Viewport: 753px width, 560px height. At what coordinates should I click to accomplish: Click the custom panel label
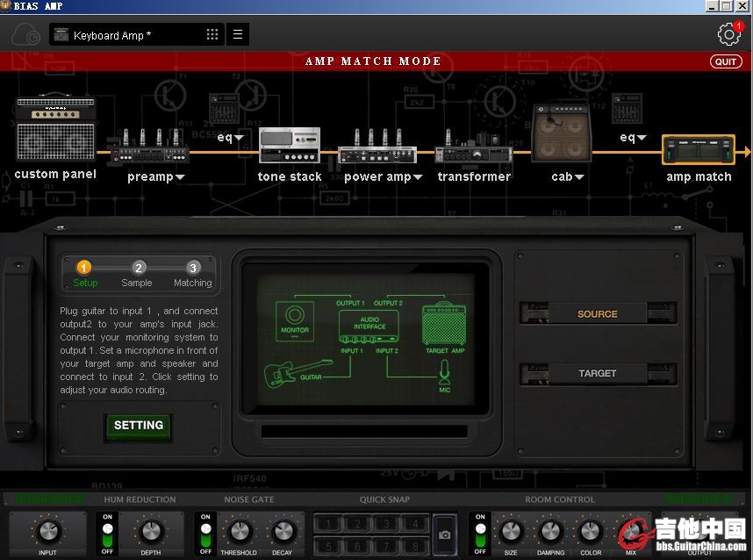pyautogui.click(x=55, y=175)
